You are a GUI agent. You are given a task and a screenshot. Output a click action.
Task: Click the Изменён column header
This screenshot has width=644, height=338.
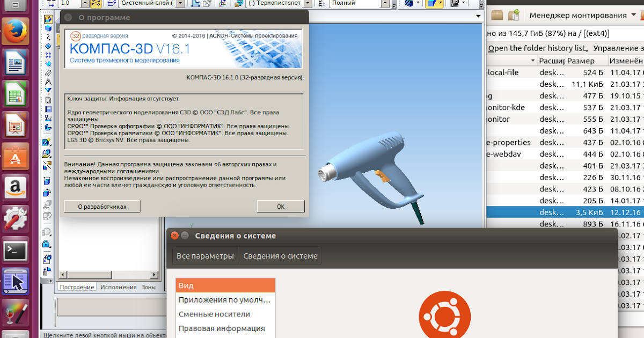tap(626, 61)
